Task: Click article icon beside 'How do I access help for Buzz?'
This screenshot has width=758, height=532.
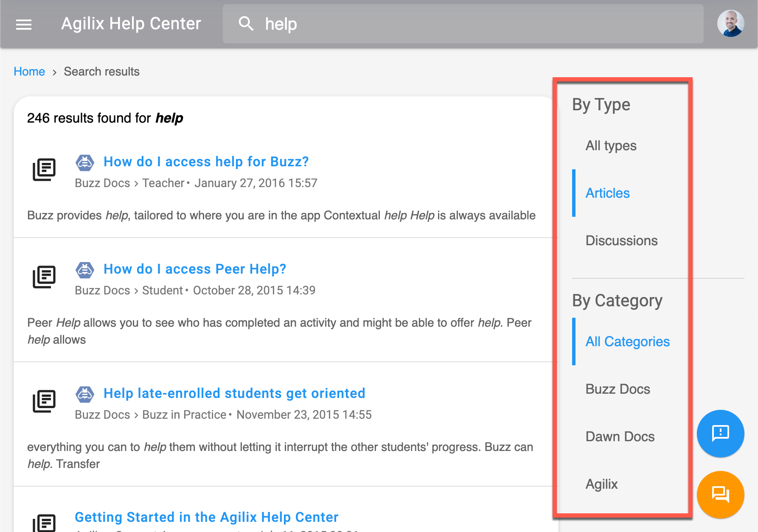Action: [44, 169]
